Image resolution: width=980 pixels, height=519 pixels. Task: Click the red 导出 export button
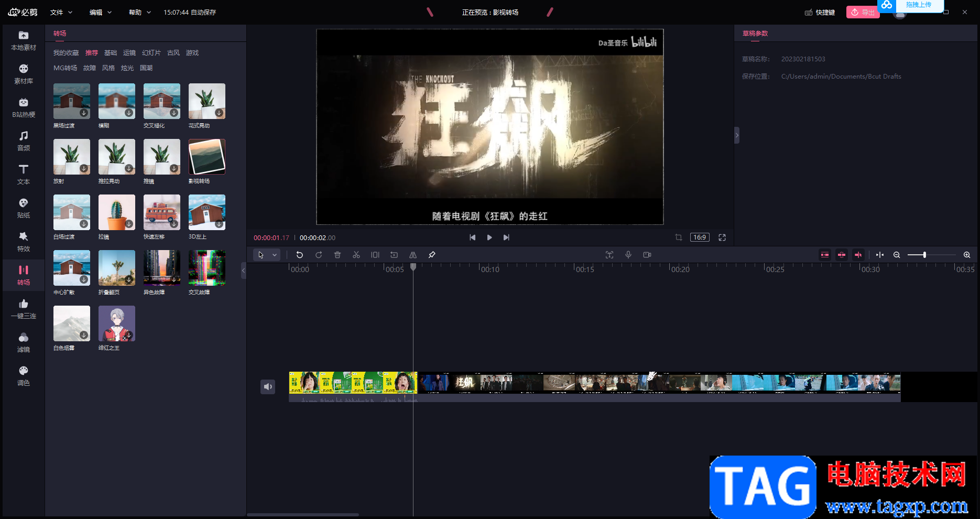[863, 12]
